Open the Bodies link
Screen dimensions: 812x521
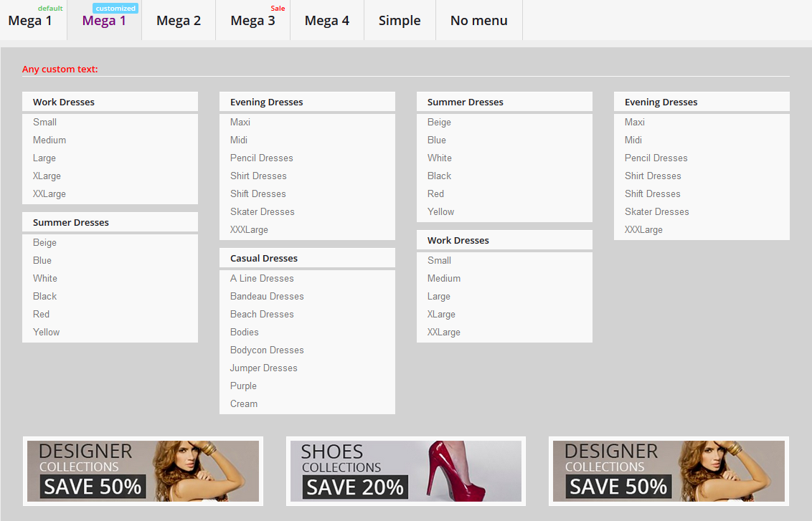coord(245,332)
